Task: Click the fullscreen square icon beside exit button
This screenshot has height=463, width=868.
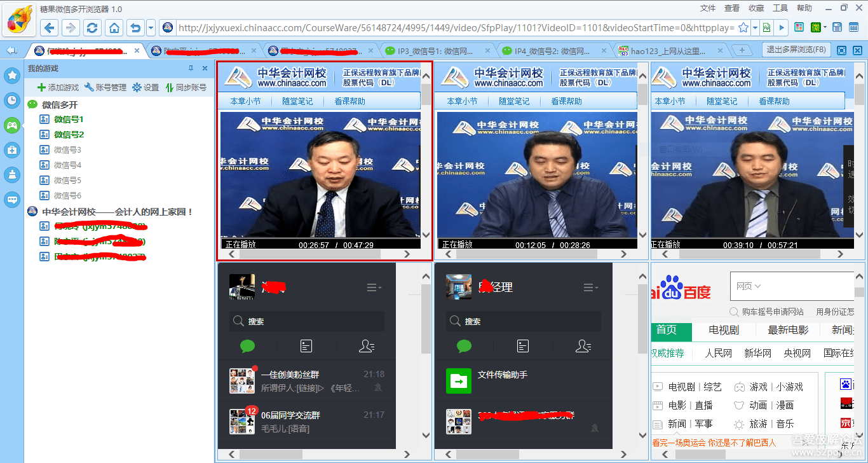Action: pos(841,50)
